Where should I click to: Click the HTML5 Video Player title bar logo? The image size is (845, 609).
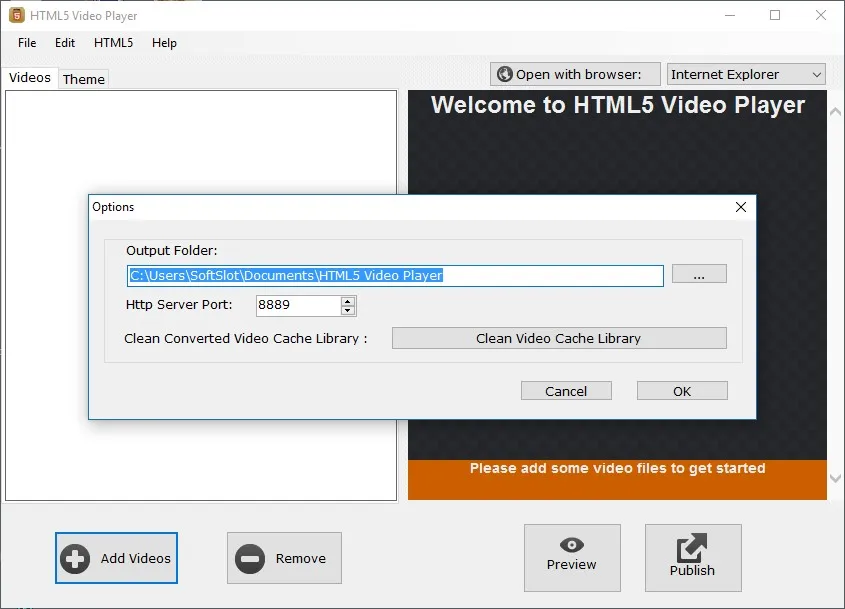point(17,15)
